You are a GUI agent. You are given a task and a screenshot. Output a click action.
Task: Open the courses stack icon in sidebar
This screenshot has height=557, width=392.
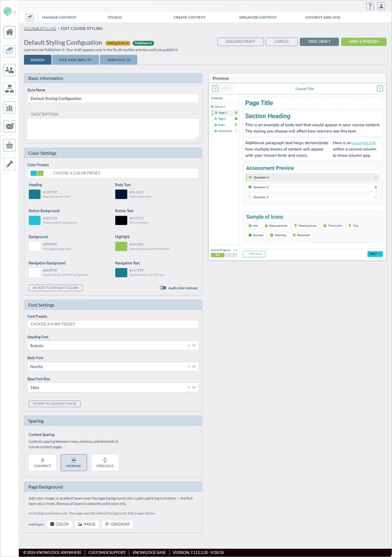point(9,51)
